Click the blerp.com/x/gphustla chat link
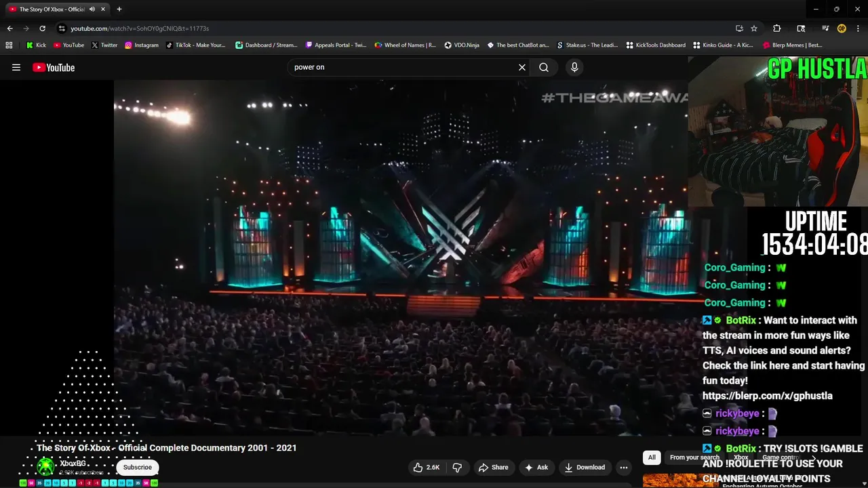868x488 pixels. [767, 396]
